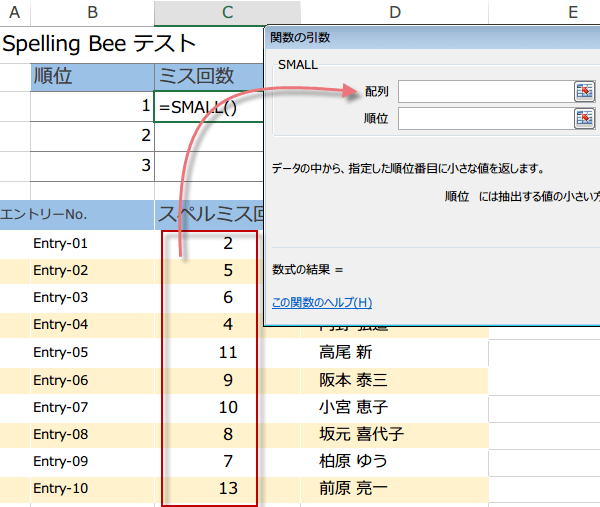This screenshot has height=507, width=600.
Task: Select column B header
Action: (92, 12)
